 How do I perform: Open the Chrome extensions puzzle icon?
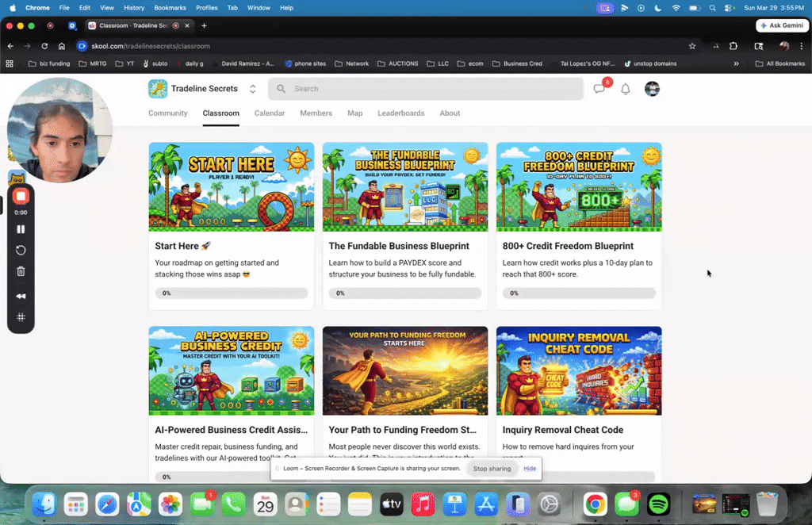coord(733,47)
